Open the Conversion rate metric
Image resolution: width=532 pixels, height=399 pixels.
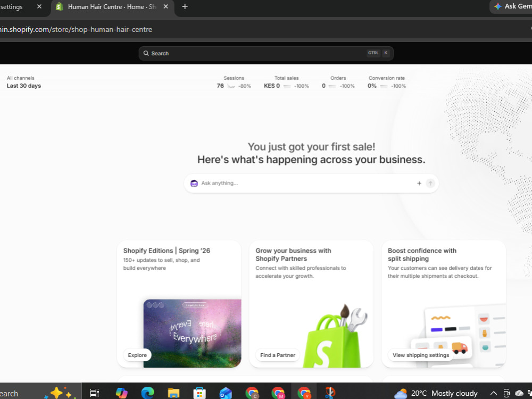click(386, 82)
